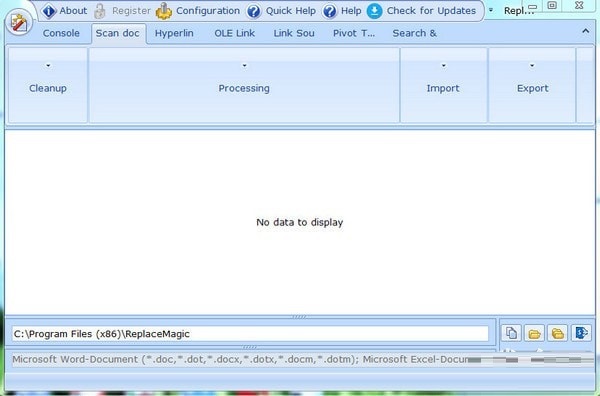
Task: Switch to the Console tab
Action: (61, 33)
